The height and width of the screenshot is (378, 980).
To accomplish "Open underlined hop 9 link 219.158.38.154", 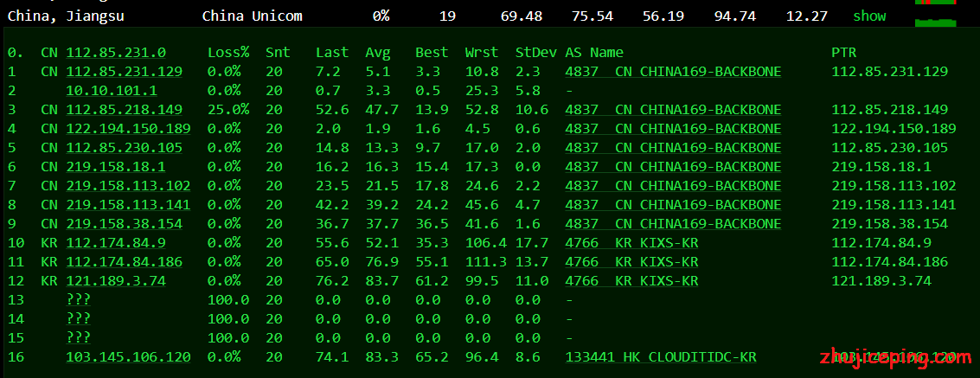I will pyautogui.click(x=125, y=224).
